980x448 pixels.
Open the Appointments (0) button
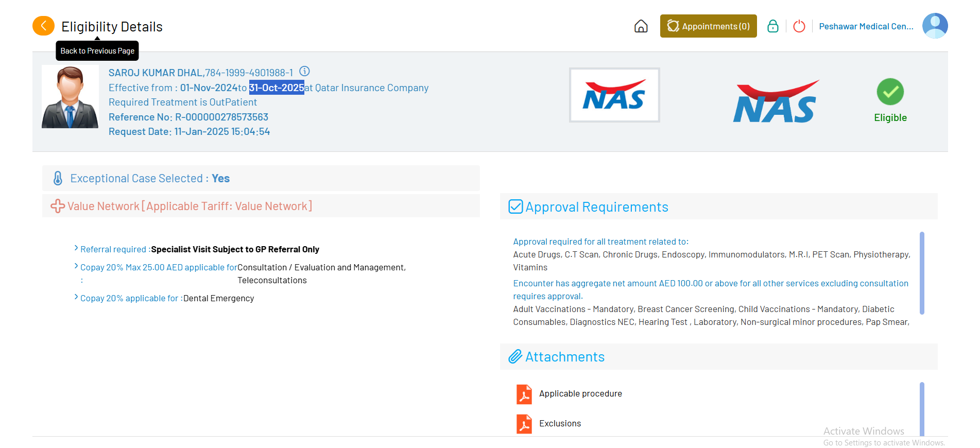pos(708,26)
